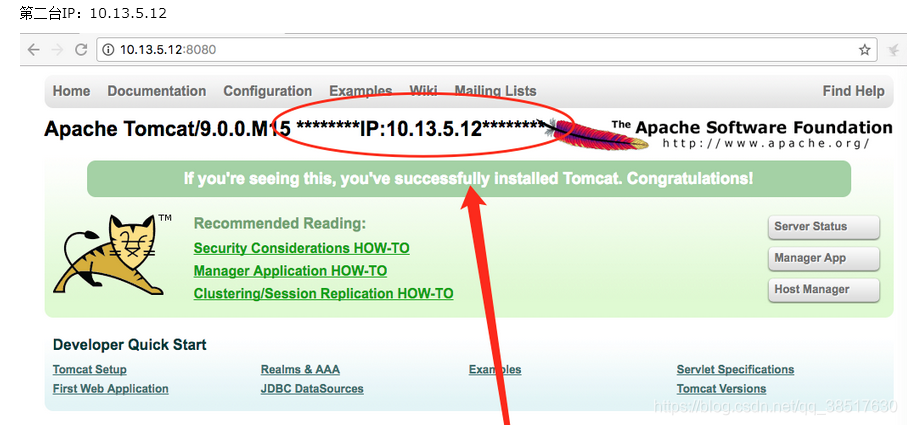Open the Tomcat Versions link
This screenshot has width=907, height=425.
pyautogui.click(x=721, y=389)
